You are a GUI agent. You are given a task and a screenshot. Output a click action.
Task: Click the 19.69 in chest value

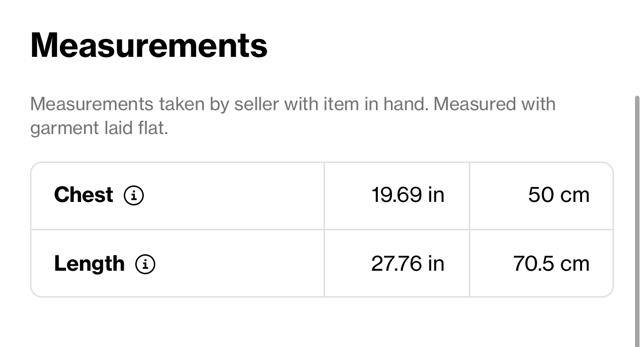pos(407,194)
